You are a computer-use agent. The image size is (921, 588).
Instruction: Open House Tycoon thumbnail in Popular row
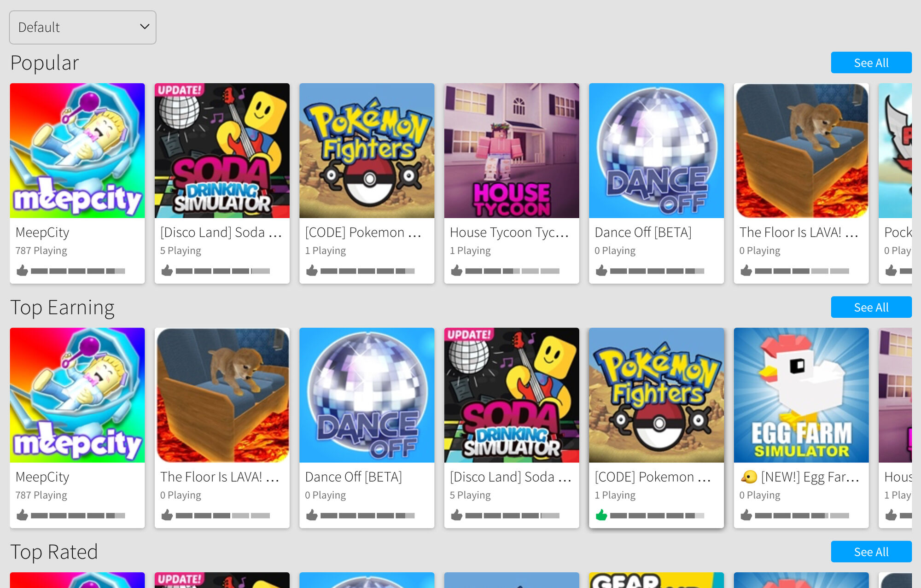click(512, 151)
